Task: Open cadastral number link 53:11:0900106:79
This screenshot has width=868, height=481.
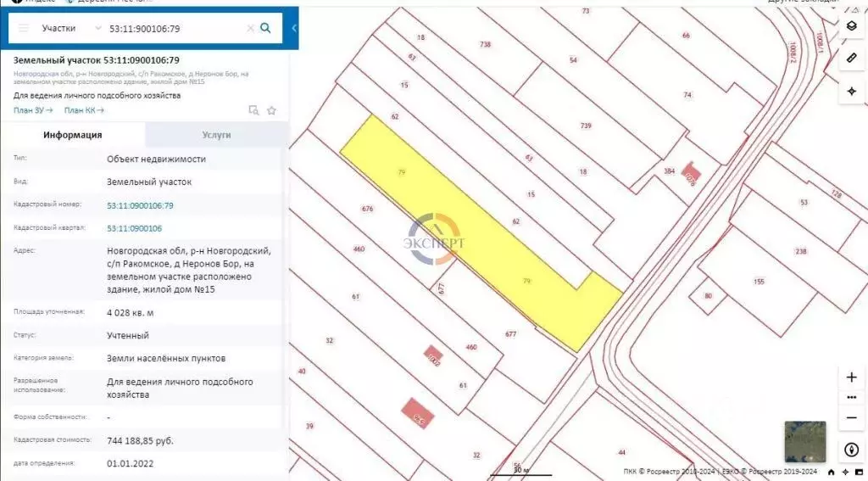Action: (x=140, y=205)
